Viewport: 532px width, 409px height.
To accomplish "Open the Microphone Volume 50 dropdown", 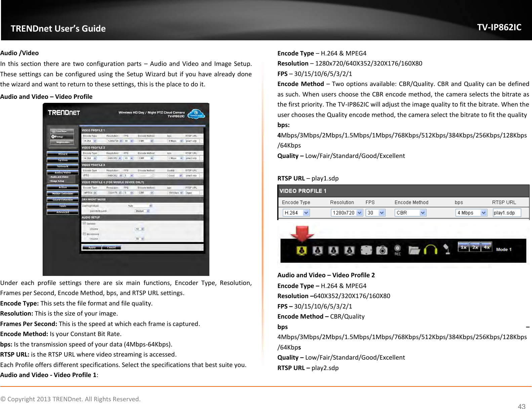I will tap(139, 239).
